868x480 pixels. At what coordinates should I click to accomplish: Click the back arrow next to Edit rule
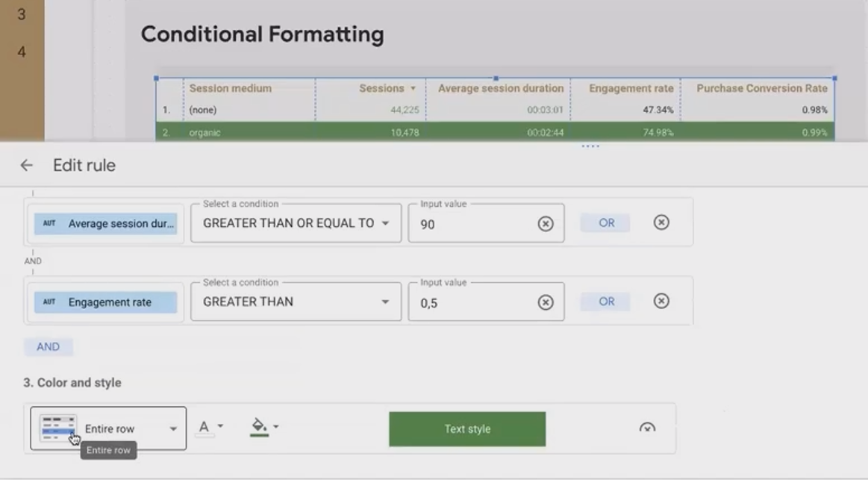point(27,165)
